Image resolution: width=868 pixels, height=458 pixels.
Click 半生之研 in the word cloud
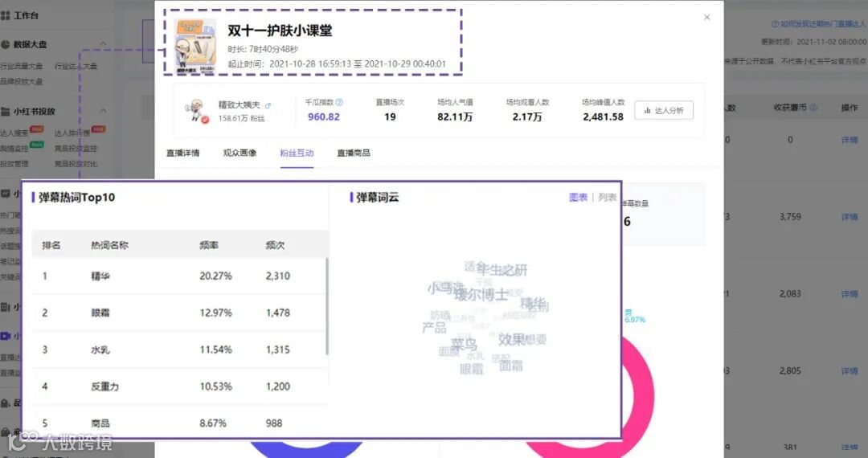(502, 270)
